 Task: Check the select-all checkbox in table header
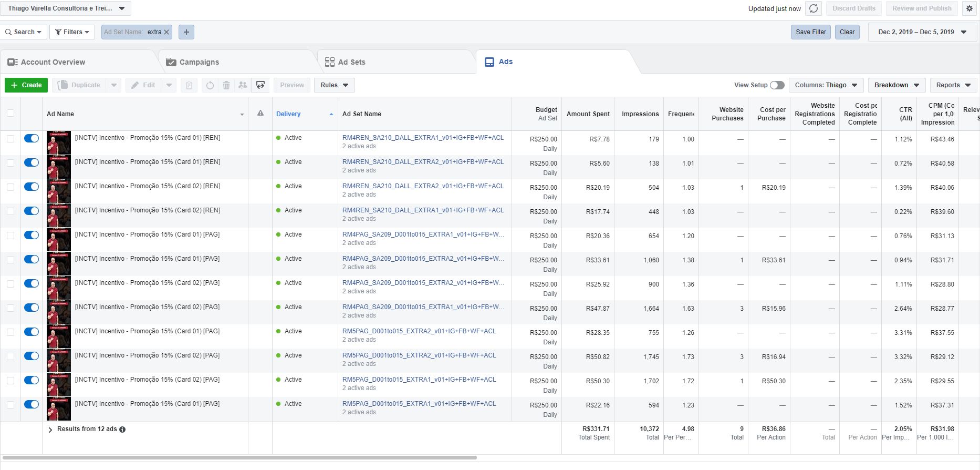tap(11, 114)
